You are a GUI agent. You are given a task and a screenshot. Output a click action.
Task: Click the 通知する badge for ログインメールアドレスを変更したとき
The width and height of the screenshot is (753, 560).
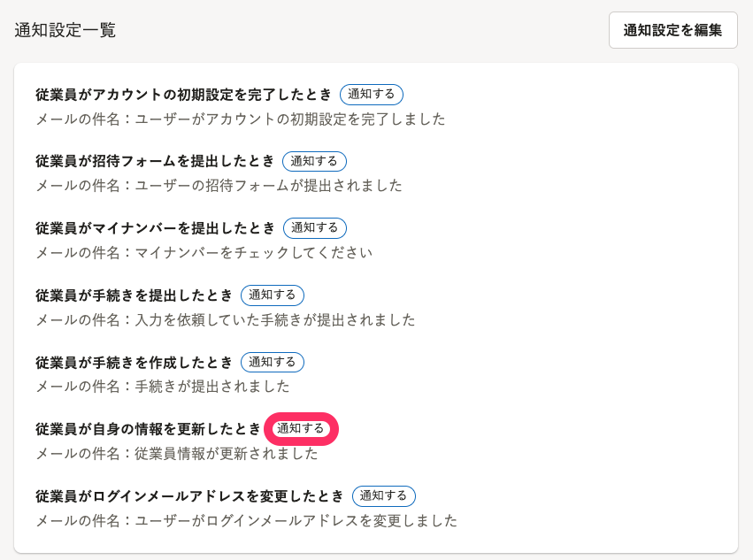coord(384,495)
